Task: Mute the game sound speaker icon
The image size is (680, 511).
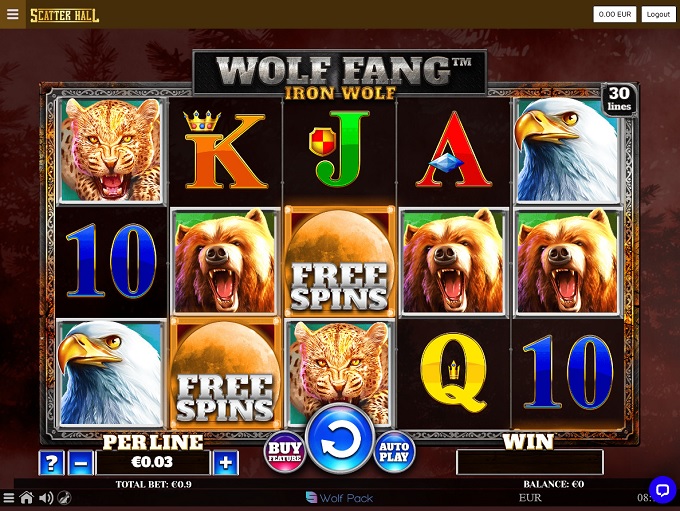Action: [46, 498]
